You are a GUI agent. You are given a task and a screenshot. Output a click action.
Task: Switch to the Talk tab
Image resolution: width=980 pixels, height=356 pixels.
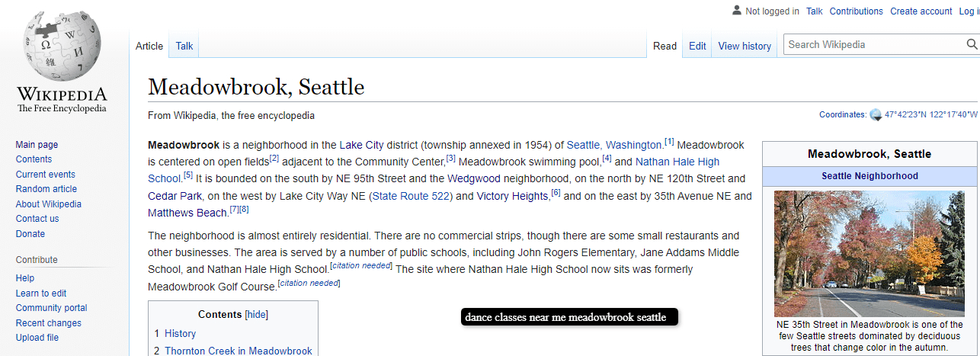[184, 46]
